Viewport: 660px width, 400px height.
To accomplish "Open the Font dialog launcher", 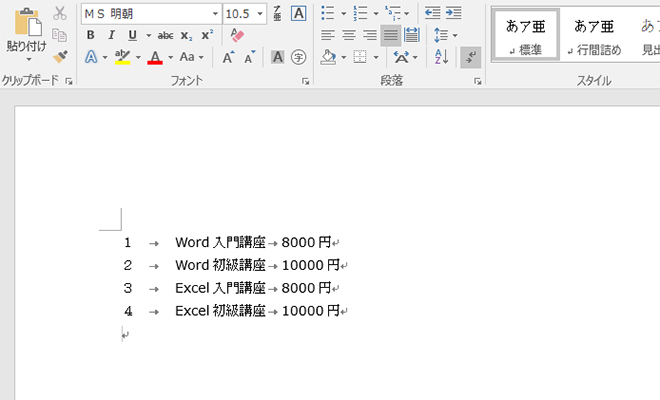I will click(x=306, y=81).
